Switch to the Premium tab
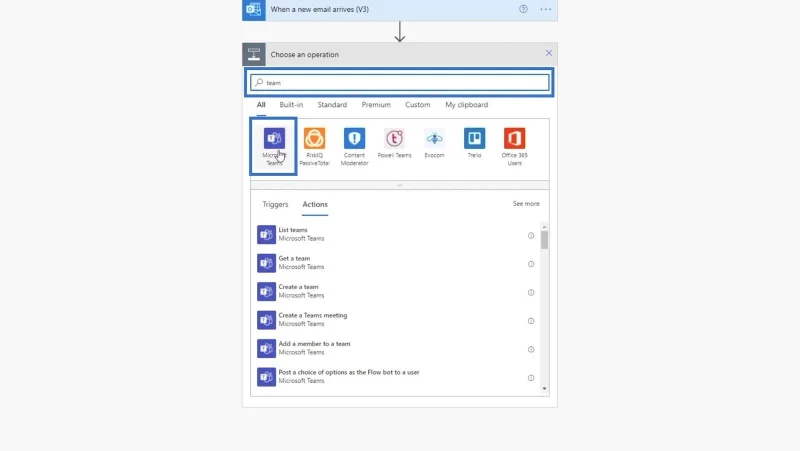800x451 pixels. point(376,105)
